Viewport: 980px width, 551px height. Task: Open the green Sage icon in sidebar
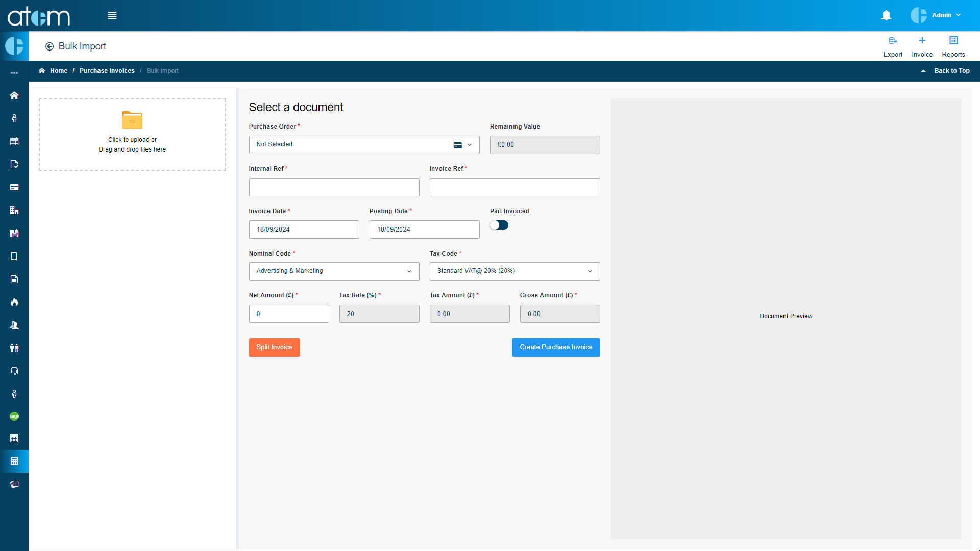pos(14,416)
